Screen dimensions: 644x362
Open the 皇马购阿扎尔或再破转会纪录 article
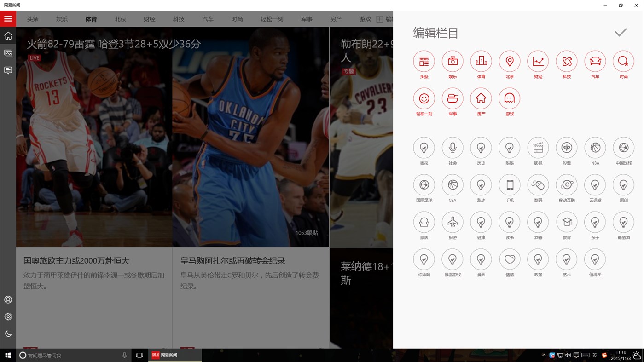[x=232, y=260]
